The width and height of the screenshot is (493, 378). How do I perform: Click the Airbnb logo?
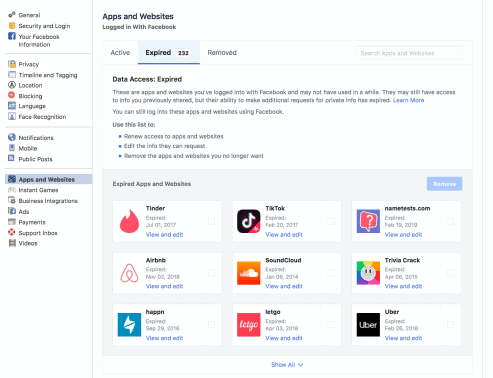tap(129, 273)
